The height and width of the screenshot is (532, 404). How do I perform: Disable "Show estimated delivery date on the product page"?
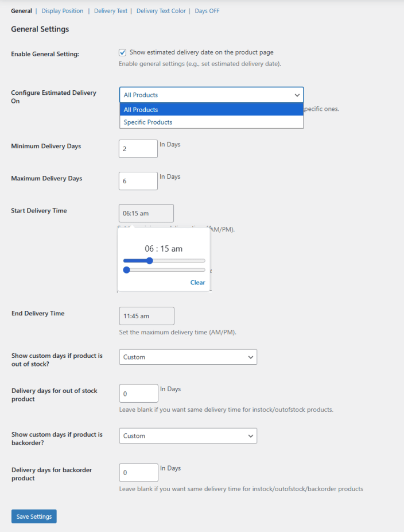pyautogui.click(x=122, y=52)
